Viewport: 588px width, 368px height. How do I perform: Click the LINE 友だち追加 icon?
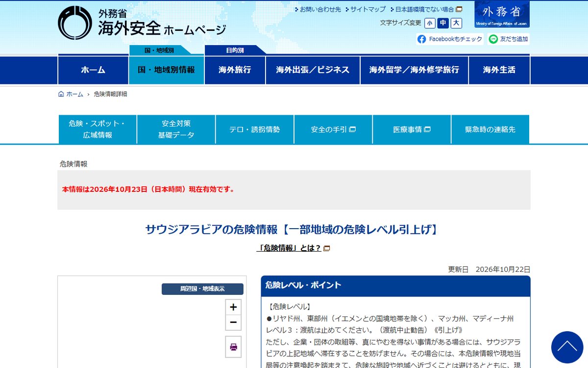[493, 39]
